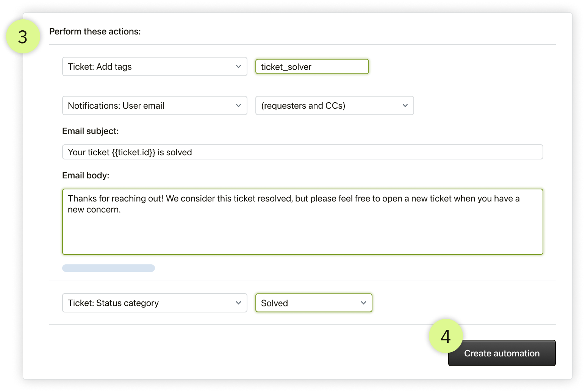This screenshot has width=585, height=392.
Task: Click the Email body label
Action: (x=86, y=175)
